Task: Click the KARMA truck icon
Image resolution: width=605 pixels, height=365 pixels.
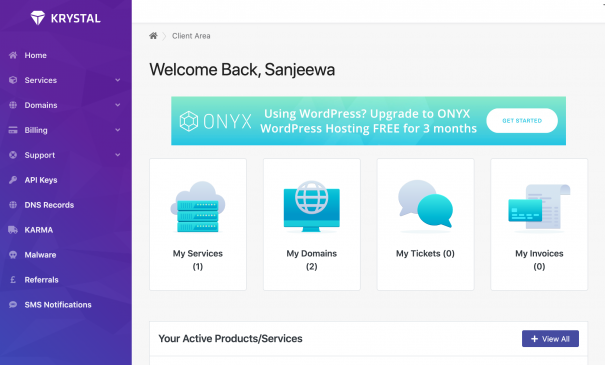Action: click(13, 230)
